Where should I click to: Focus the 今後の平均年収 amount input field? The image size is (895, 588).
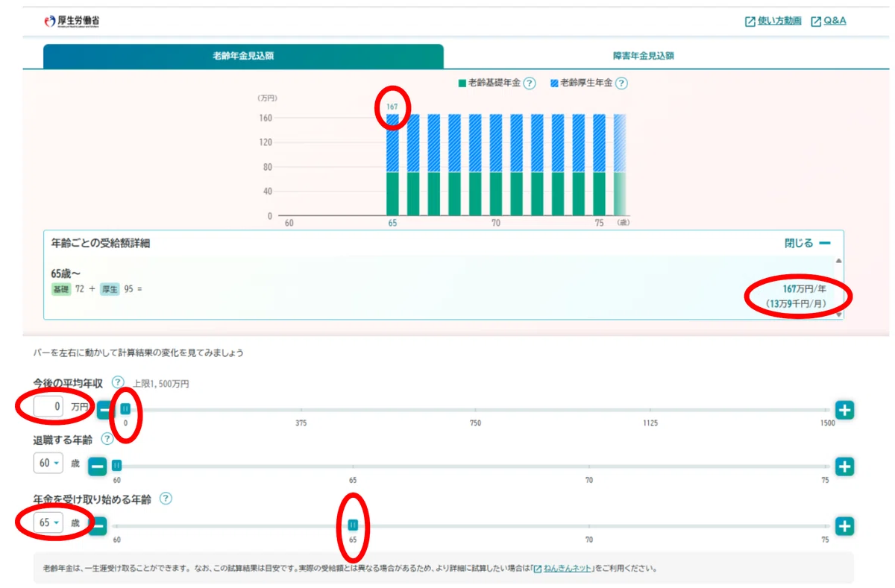coord(48,407)
